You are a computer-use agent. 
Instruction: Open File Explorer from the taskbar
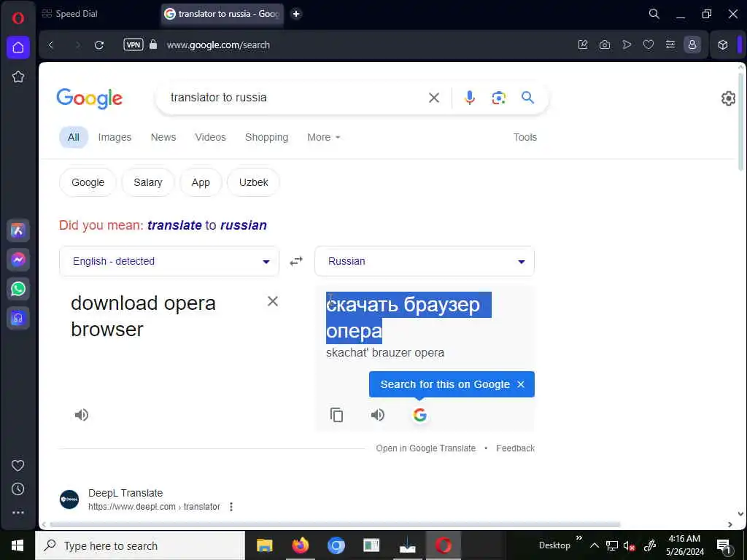[264, 545]
